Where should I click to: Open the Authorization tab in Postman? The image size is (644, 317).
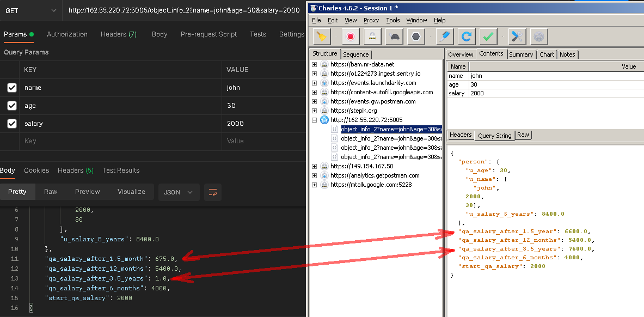pyautogui.click(x=67, y=34)
